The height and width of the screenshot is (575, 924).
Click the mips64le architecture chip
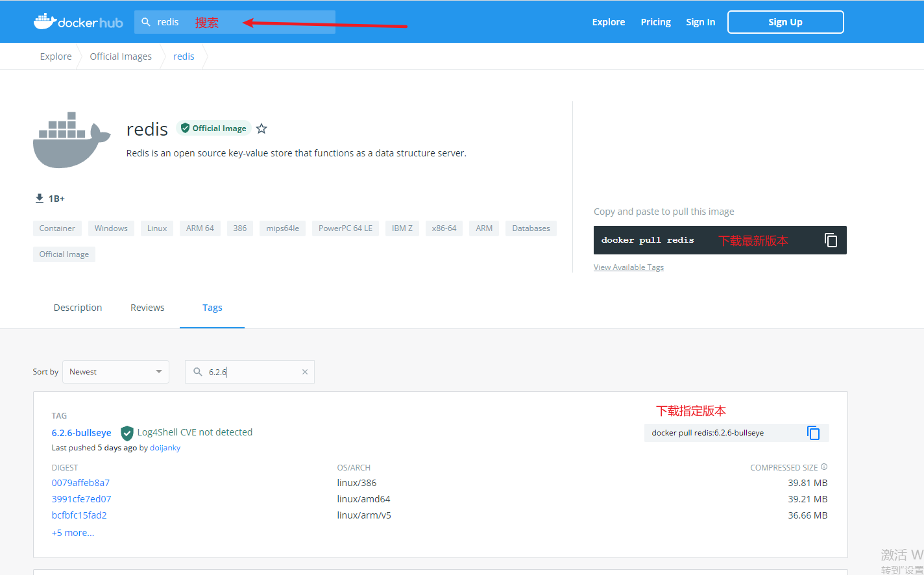pyautogui.click(x=282, y=228)
